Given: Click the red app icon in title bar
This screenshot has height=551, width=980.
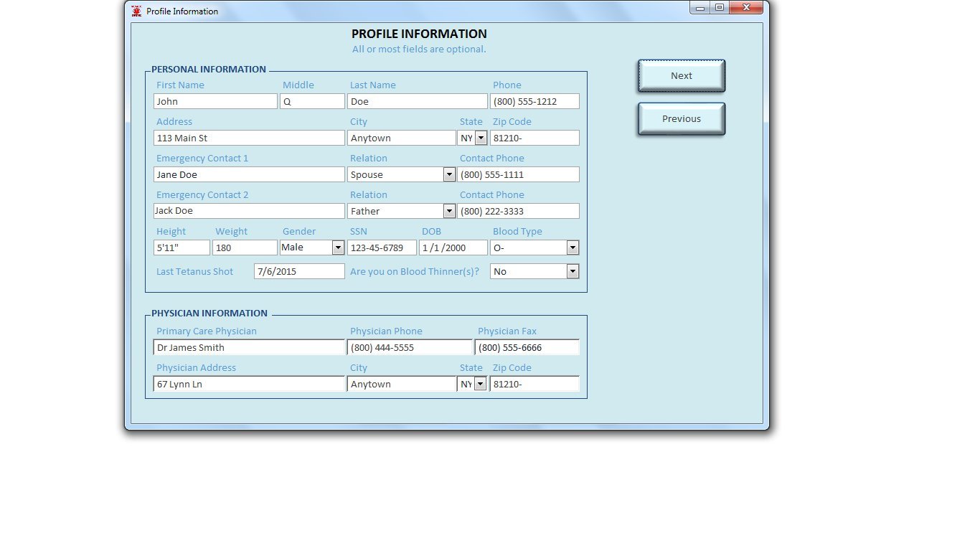Looking at the screenshot, I should 136,11.
